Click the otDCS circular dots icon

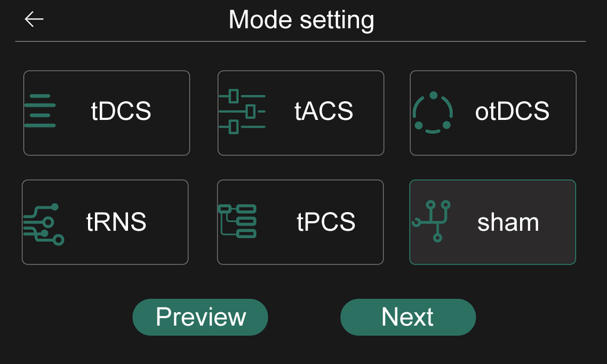(x=433, y=112)
